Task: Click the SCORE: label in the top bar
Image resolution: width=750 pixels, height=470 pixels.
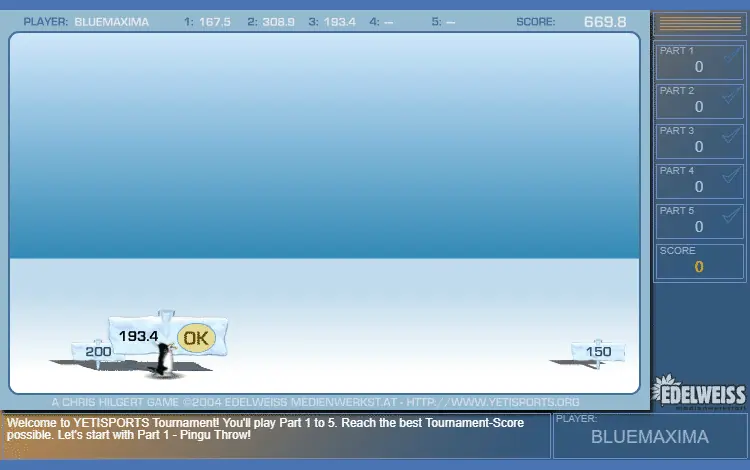Action: pos(536,22)
